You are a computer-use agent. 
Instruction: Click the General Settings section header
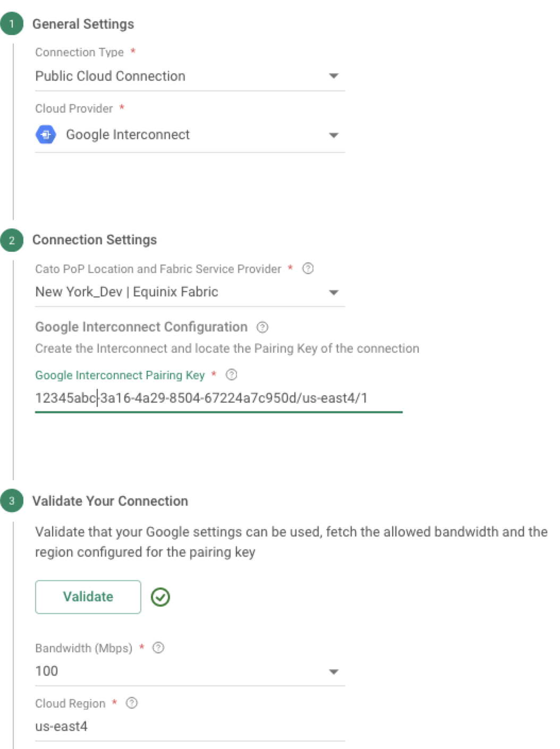(83, 23)
